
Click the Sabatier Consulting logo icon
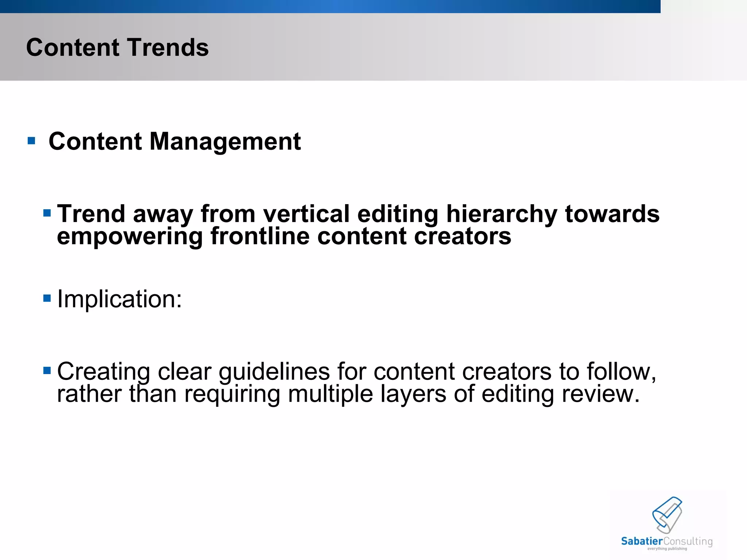[x=667, y=515]
